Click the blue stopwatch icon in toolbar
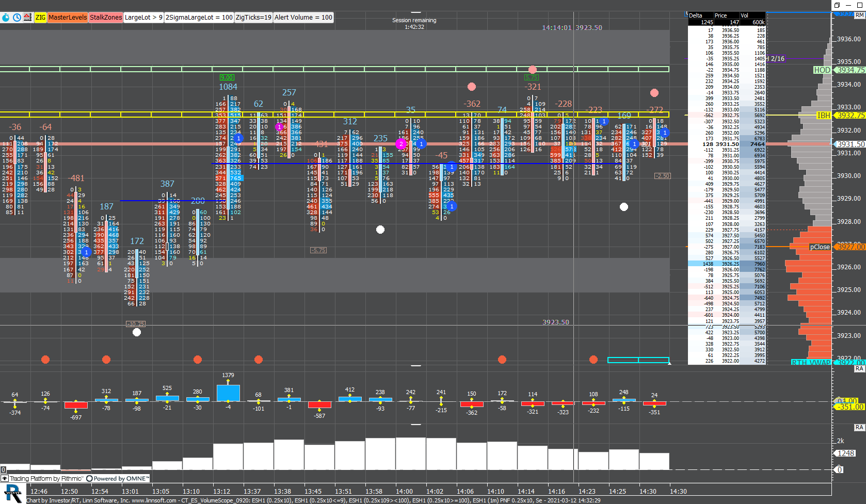The width and height of the screenshot is (866, 504). click(6, 18)
